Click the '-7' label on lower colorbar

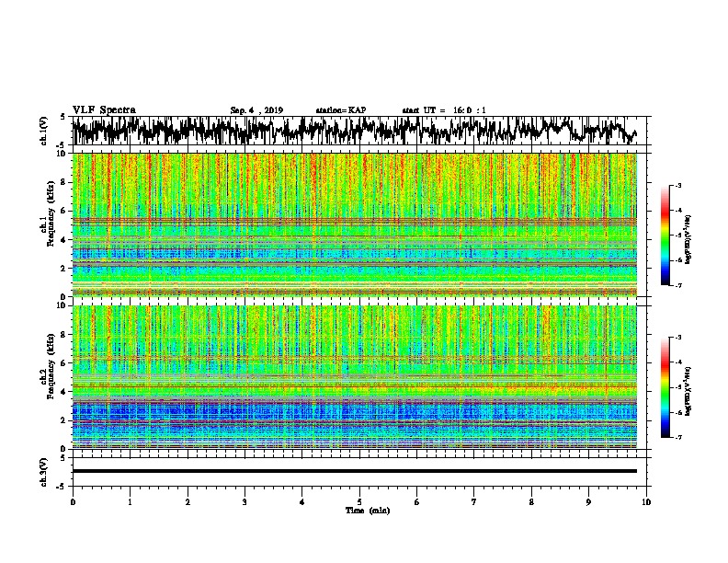678,438
